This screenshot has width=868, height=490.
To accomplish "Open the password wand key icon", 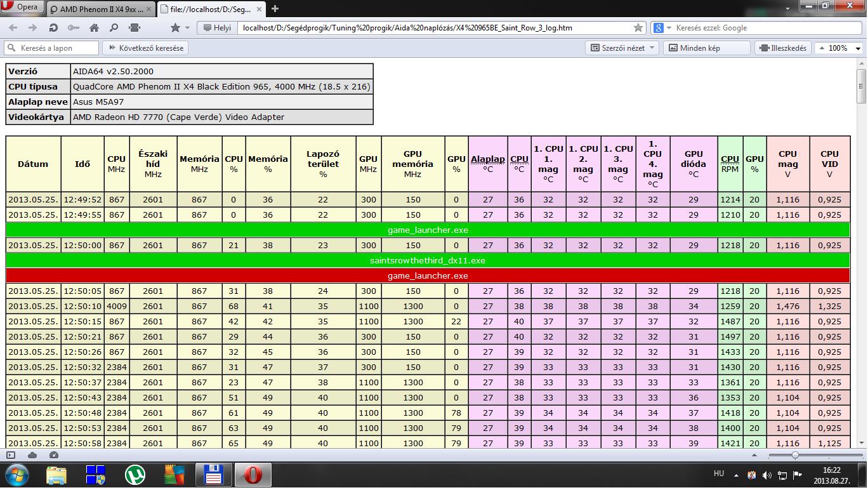I will 74,28.
